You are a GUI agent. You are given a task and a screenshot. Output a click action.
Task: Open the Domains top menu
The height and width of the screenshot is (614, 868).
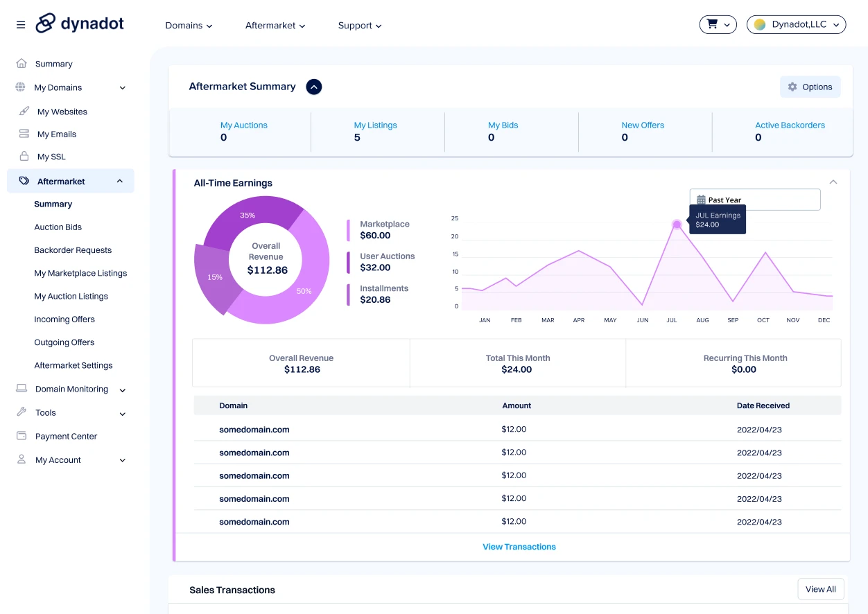[189, 26]
